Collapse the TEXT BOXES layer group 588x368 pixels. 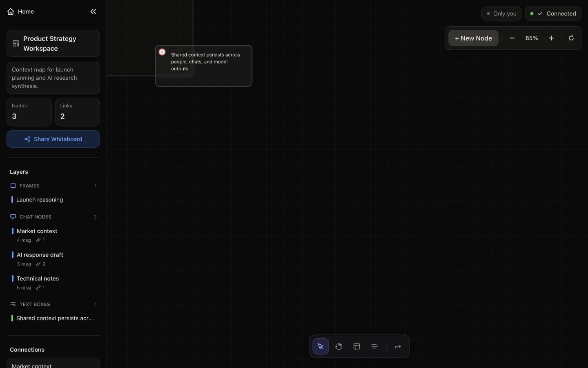[53, 304]
